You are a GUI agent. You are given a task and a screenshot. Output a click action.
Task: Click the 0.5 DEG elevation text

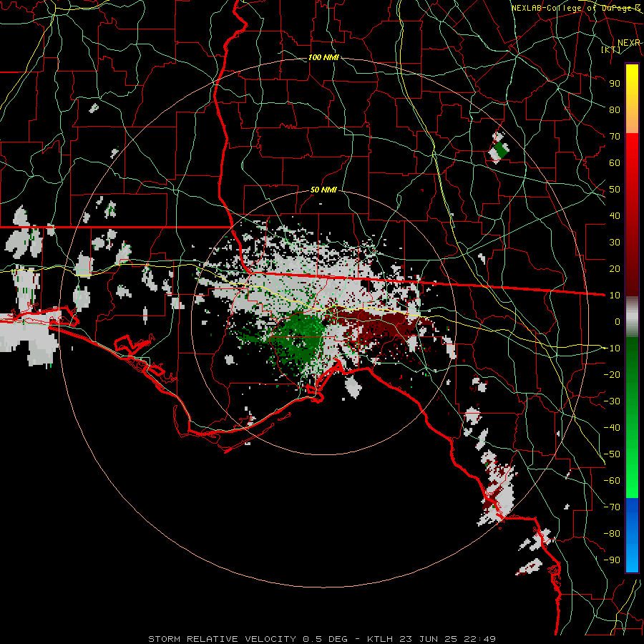325,639
